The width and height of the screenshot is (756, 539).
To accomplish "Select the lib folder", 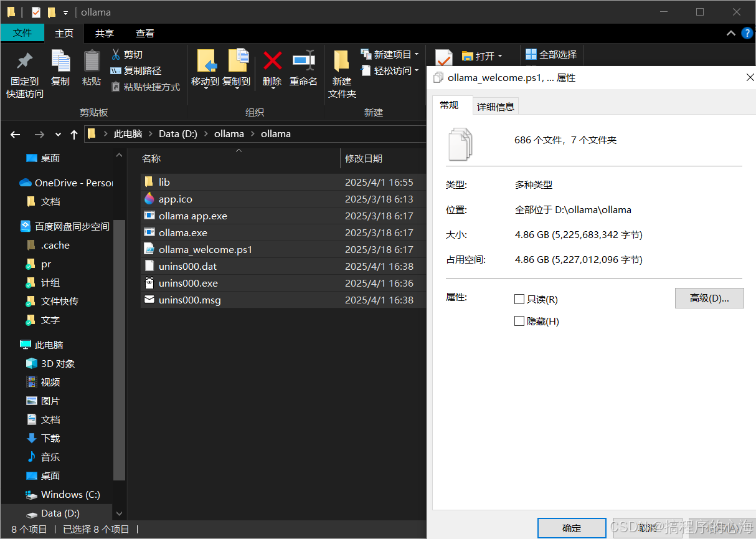I will [283, 182].
